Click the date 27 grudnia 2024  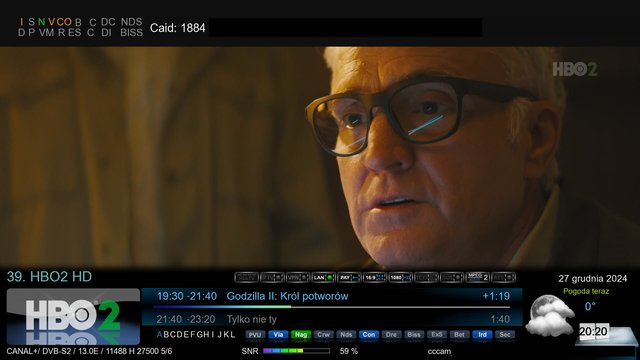tap(593, 278)
